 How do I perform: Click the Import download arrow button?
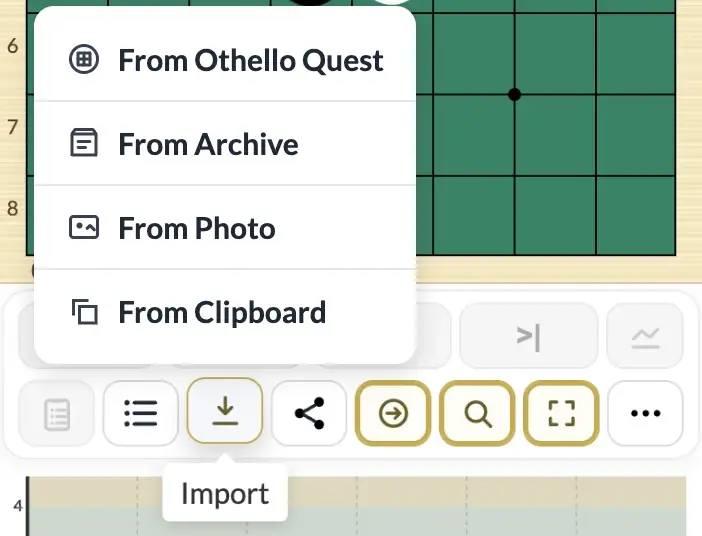pyautogui.click(x=225, y=411)
